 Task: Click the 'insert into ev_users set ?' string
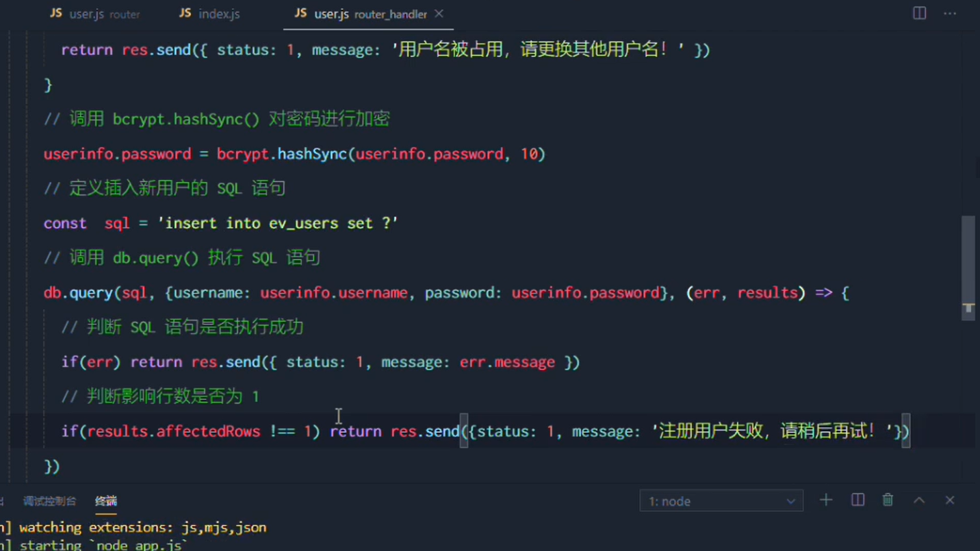tap(278, 223)
